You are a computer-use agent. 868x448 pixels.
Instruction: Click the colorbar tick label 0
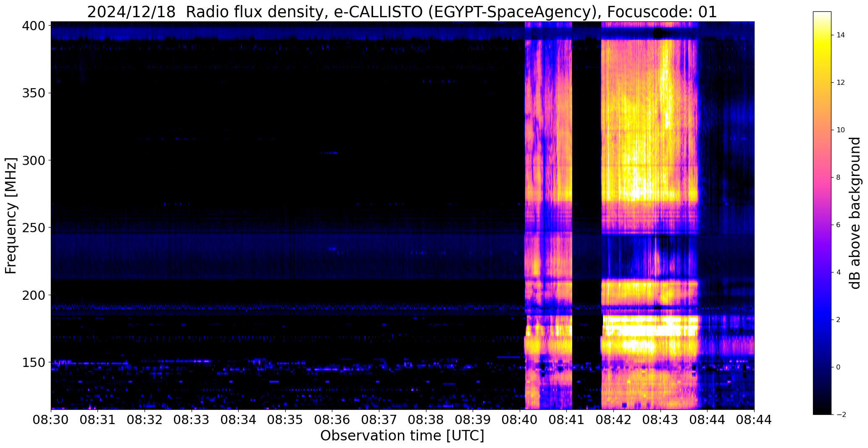pyautogui.click(x=839, y=367)
